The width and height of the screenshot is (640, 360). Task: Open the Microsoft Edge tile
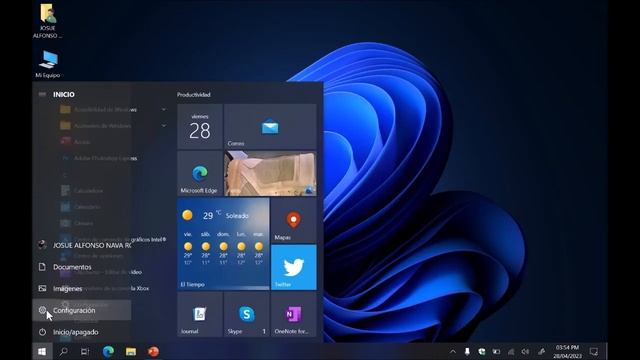pos(200,173)
